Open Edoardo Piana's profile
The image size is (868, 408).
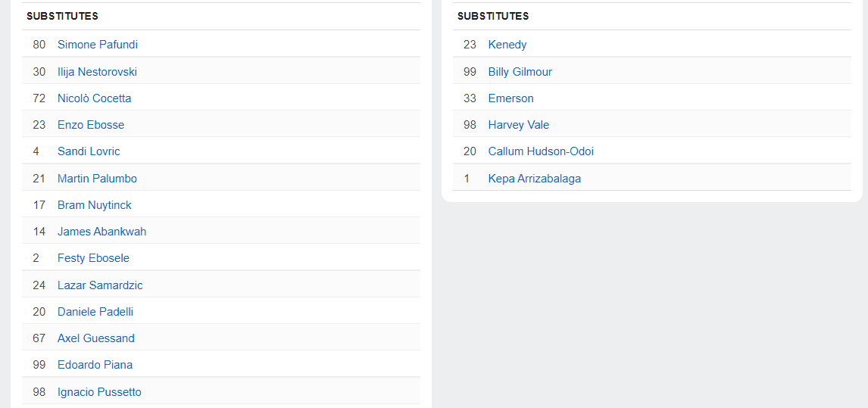pos(95,365)
